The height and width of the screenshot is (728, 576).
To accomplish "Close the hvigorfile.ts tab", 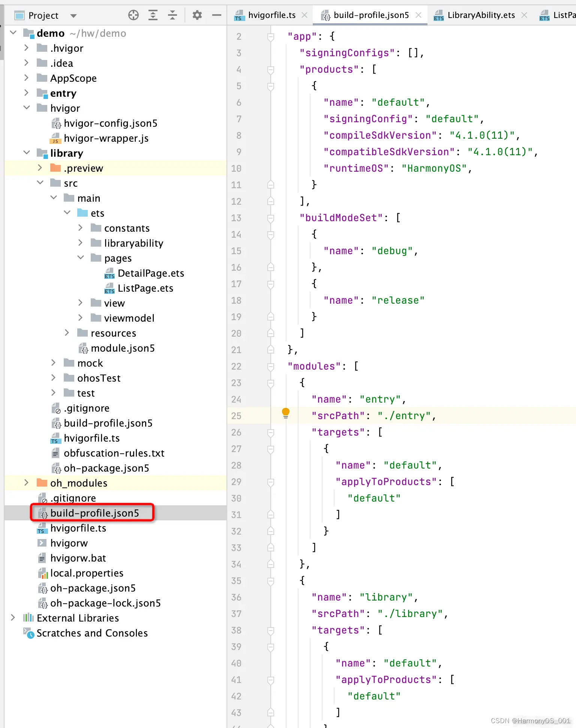I will pyautogui.click(x=304, y=15).
